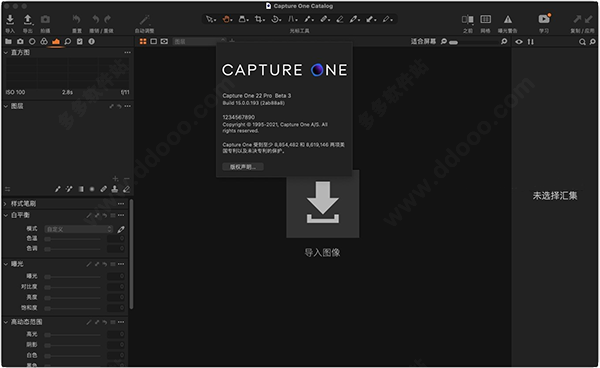600x368 pixels.
Task: Click the 版权声明 button in About dialog
Action: coord(243,167)
